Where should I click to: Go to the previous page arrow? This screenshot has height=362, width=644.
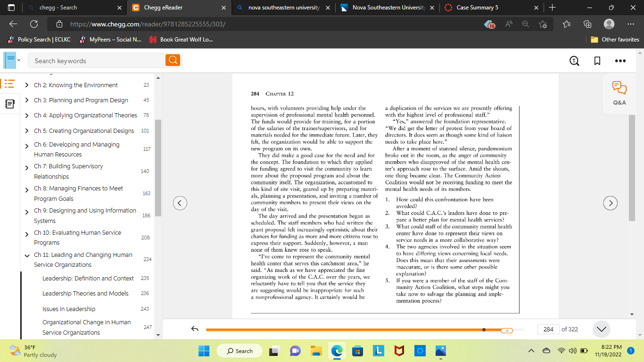[x=180, y=203]
